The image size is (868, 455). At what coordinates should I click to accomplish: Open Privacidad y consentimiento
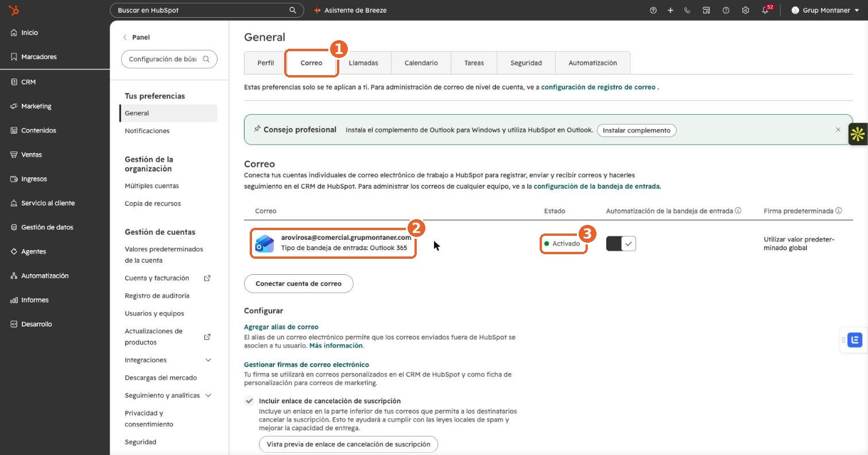(149, 419)
